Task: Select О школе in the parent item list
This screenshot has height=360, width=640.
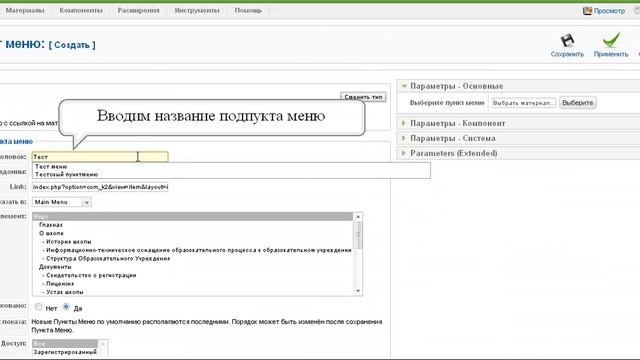Action: pyautogui.click(x=51, y=233)
